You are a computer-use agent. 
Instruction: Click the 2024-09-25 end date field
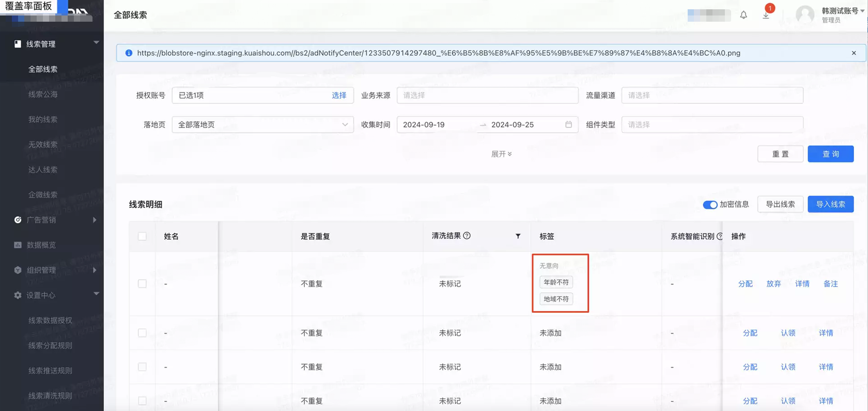point(512,124)
